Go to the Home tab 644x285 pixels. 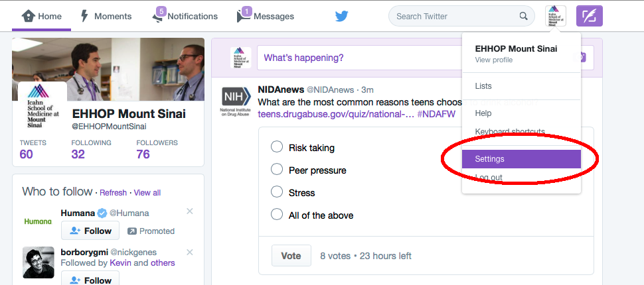(42, 16)
